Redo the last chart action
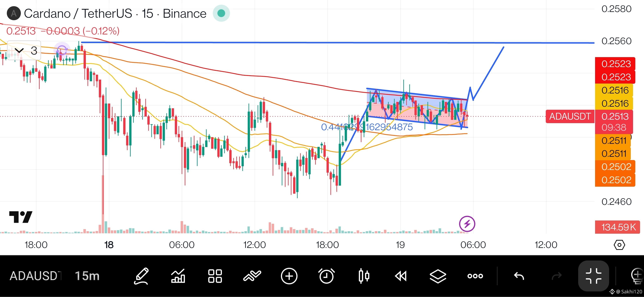This screenshot has height=297, width=644. (x=556, y=276)
